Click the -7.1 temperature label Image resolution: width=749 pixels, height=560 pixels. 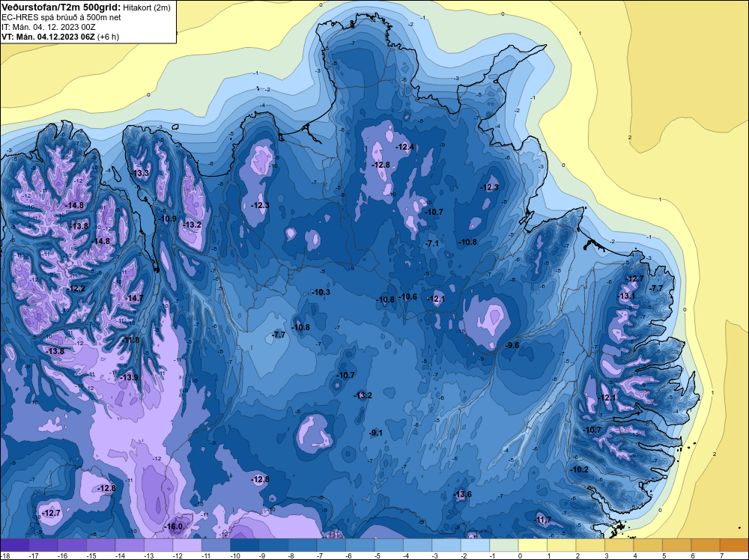(432, 243)
